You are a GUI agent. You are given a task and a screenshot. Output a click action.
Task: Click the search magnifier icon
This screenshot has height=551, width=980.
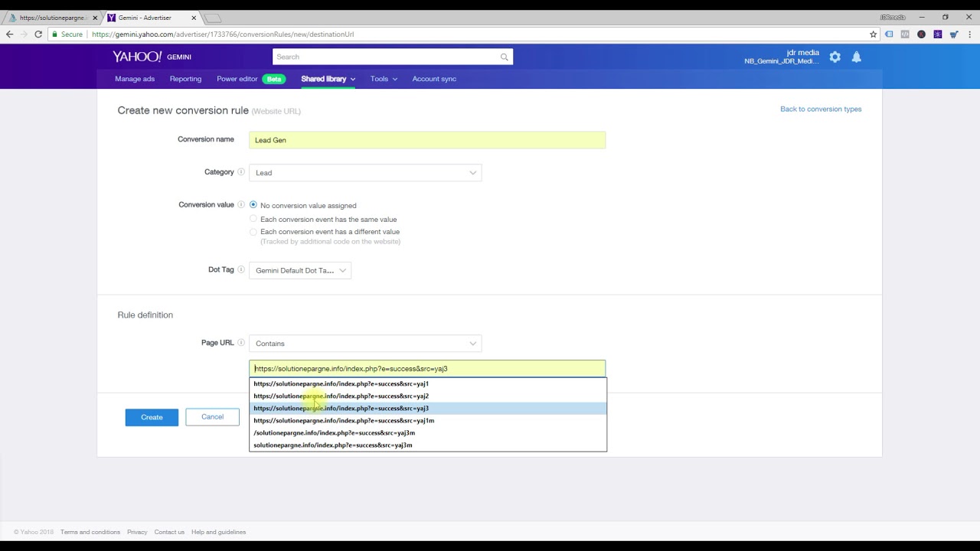(504, 57)
